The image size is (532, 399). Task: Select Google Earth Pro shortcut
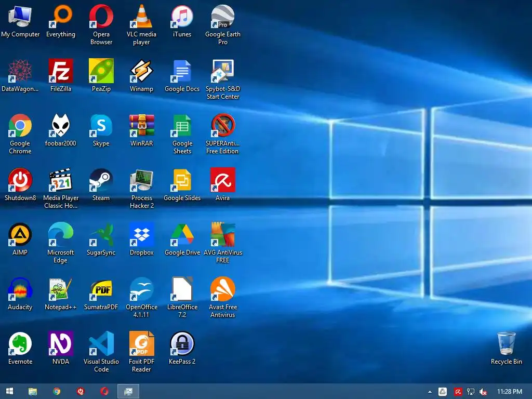point(222,25)
